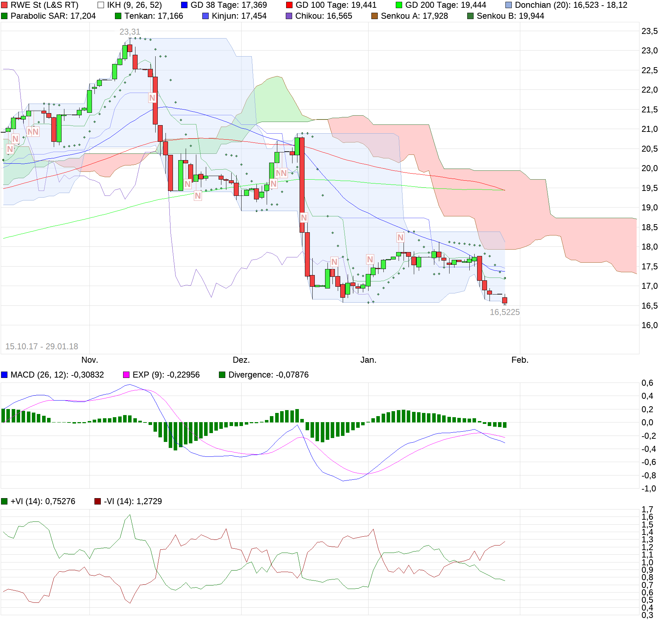This screenshot has width=672, height=624.
Task: Click the brown Senkou A legend swatch
Action: click(375, 16)
